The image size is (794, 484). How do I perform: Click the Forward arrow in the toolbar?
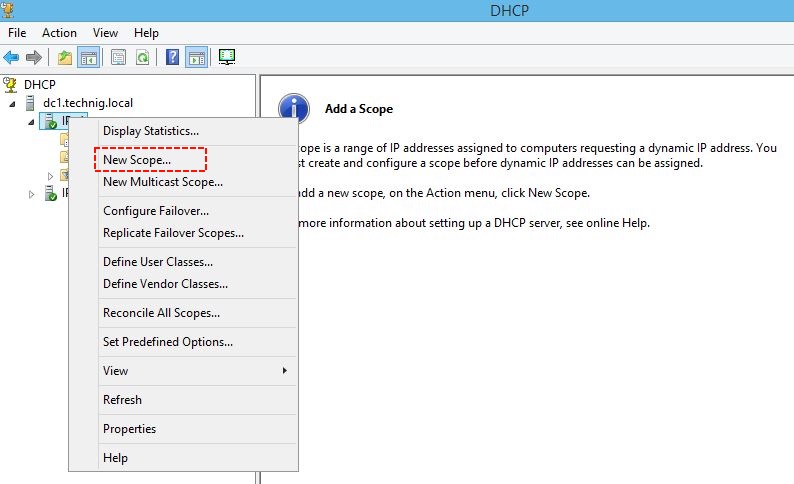pos(34,57)
